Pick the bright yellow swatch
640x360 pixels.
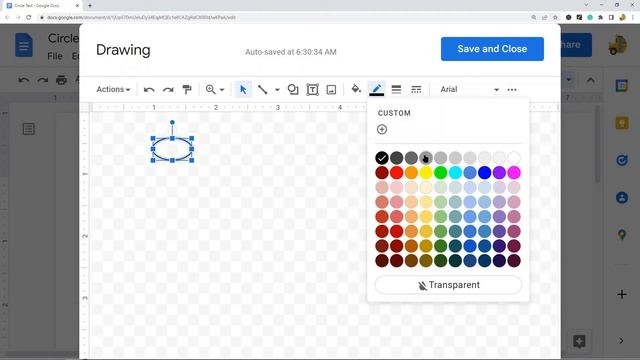click(x=426, y=173)
